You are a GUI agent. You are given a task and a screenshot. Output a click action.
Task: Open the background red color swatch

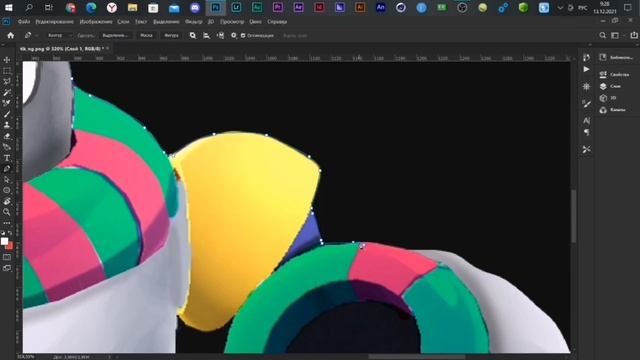10,246
